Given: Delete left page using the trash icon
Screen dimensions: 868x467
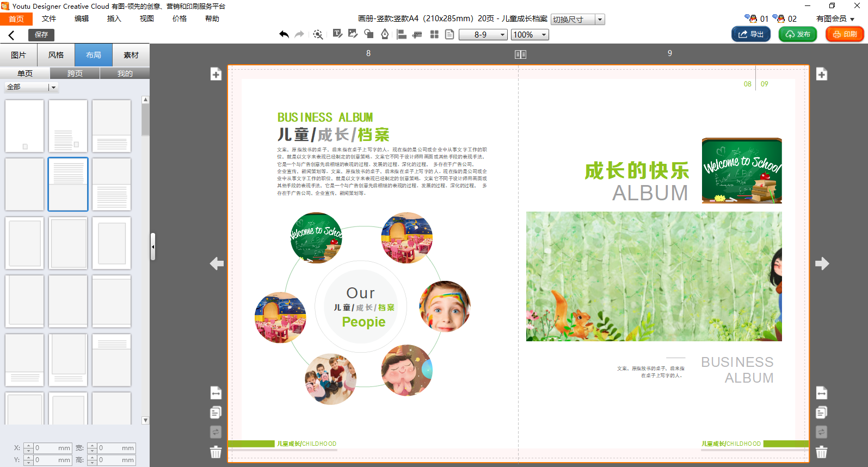Looking at the screenshot, I should tap(216, 452).
